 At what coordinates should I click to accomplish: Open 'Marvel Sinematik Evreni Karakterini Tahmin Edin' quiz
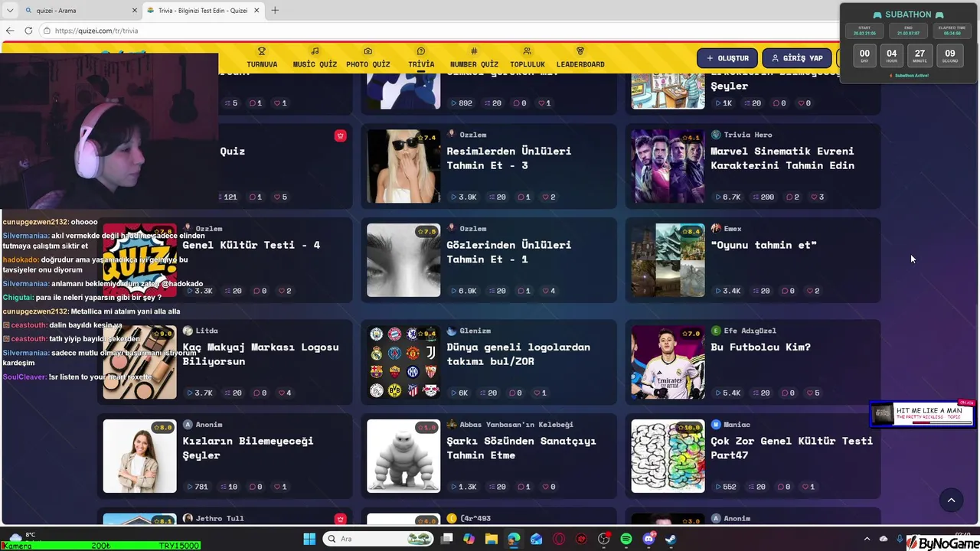[782, 158]
